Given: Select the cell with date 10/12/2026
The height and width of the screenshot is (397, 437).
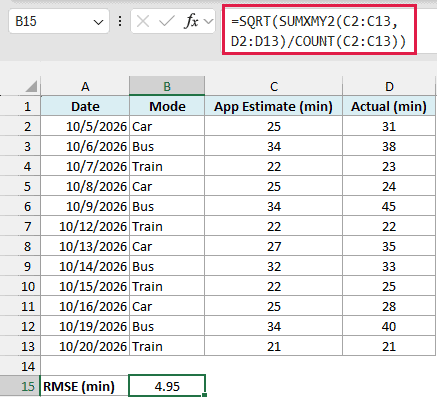Looking at the screenshot, I should coord(85,226).
